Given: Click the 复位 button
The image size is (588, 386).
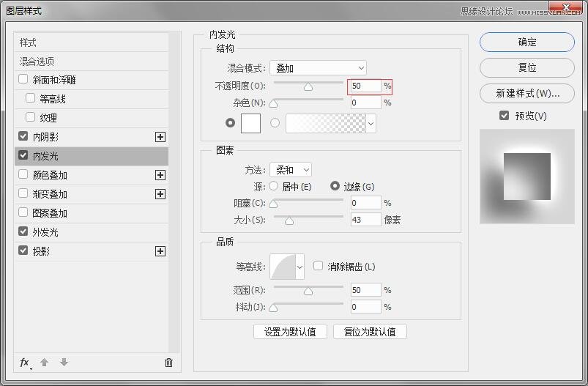Looking at the screenshot, I should point(527,67).
